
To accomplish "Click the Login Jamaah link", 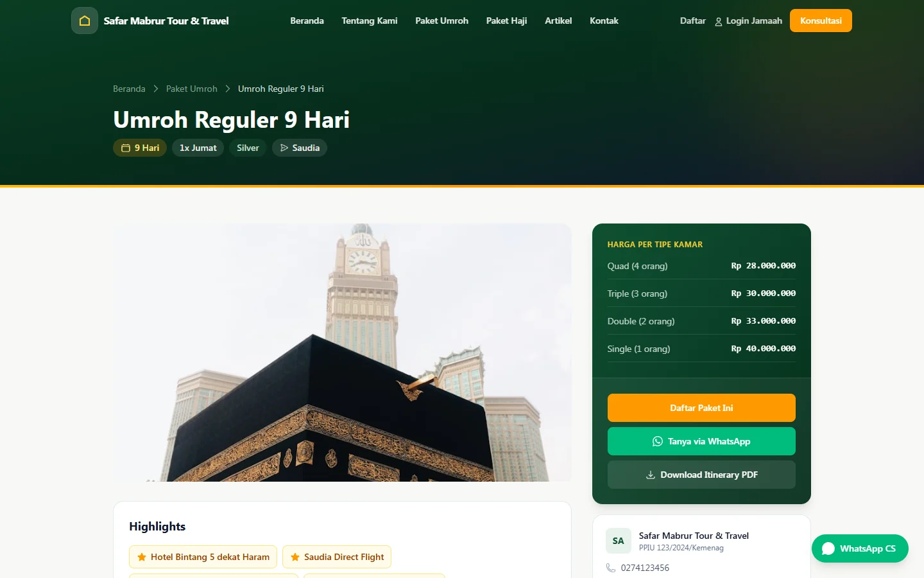I will point(748,21).
